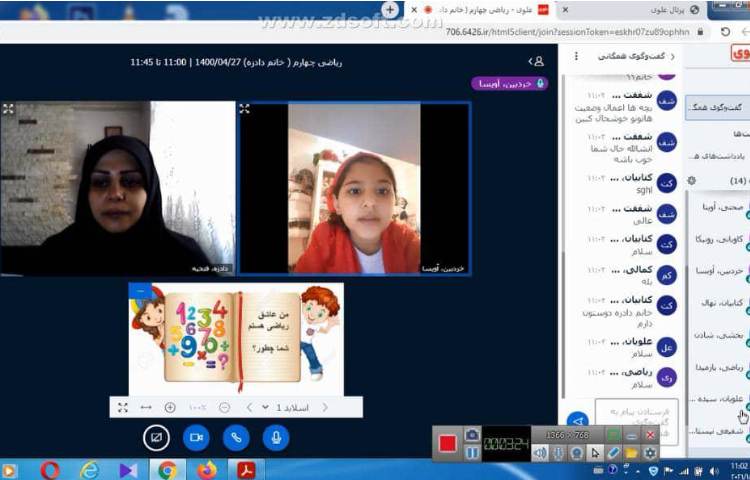Toggle the user list panel icon
The width and height of the screenshot is (750, 480).
coord(537,61)
